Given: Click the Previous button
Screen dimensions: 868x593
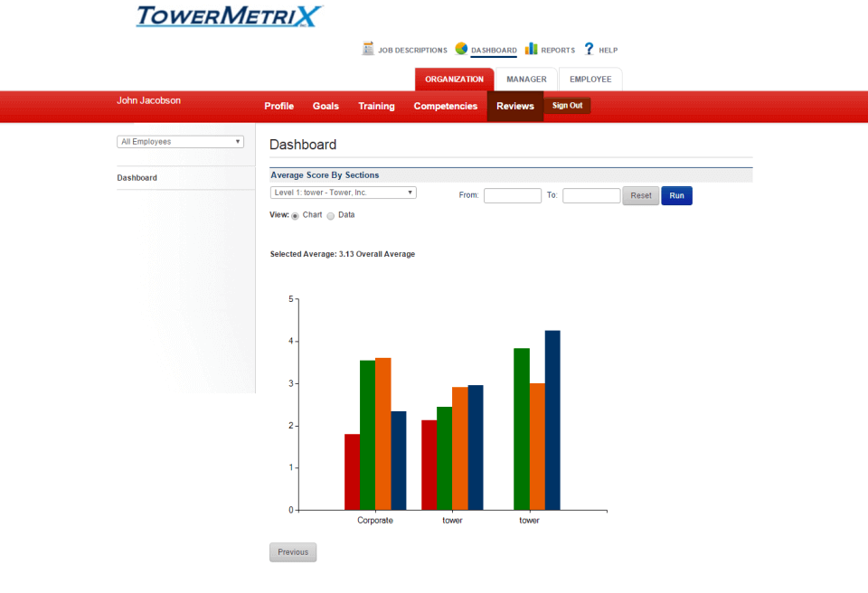Looking at the screenshot, I should coord(292,551).
